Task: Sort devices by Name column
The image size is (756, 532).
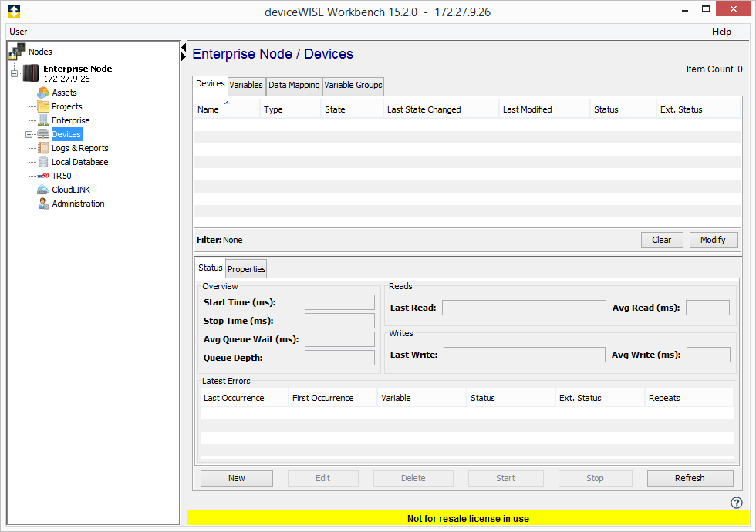Action: [227, 109]
